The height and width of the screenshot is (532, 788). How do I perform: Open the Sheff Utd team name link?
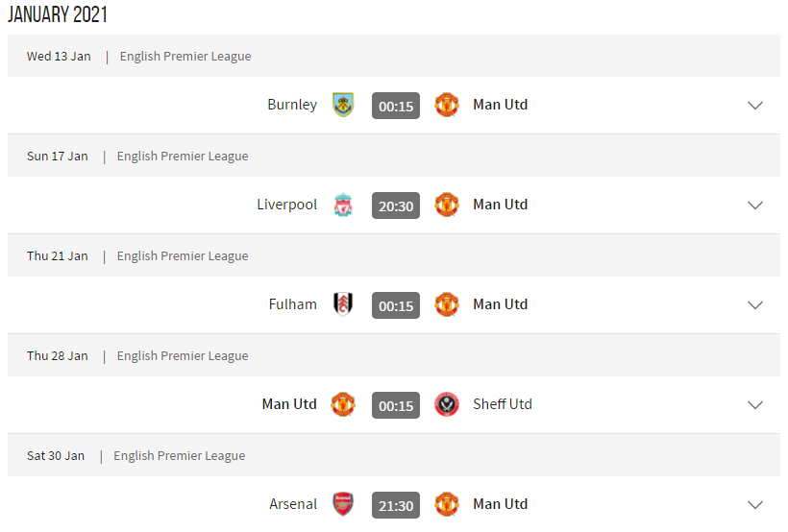click(502, 404)
